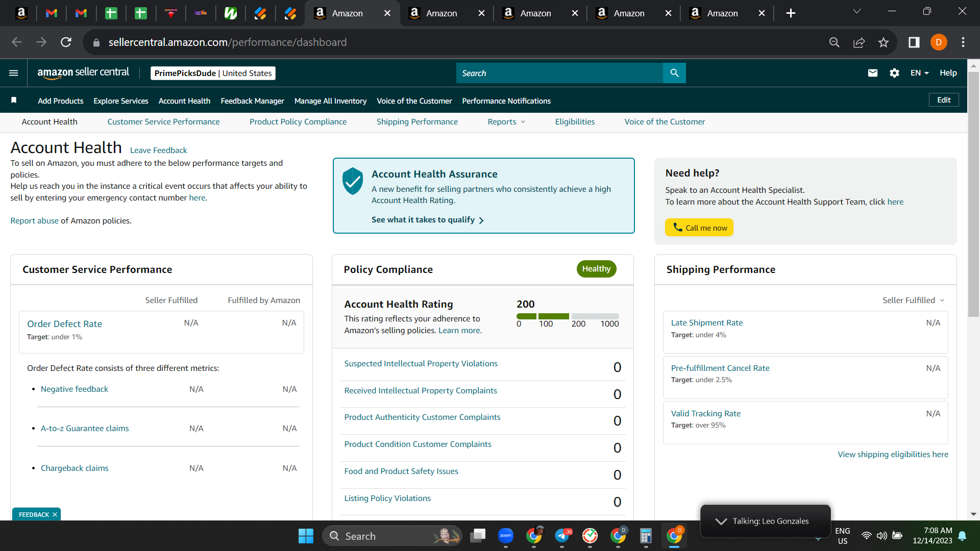Select the Account Health subnav tab
This screenshot has height=551, width=980.
tap(50, 122)
